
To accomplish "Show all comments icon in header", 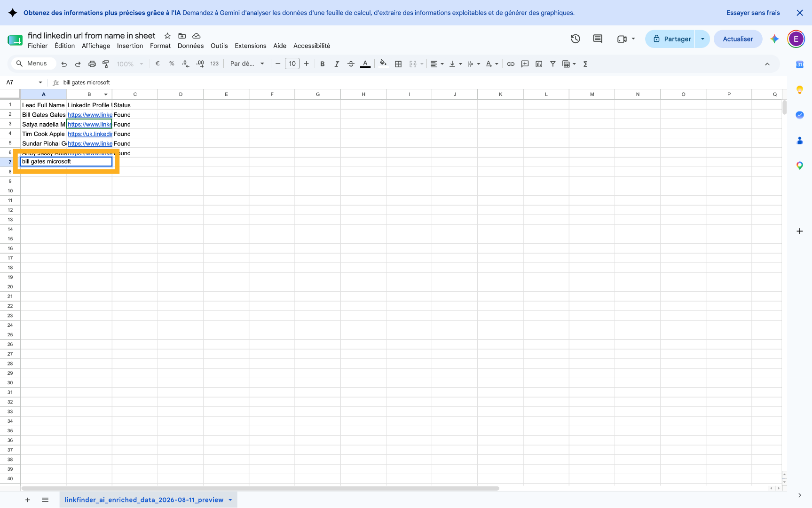I will coord(598,39).
